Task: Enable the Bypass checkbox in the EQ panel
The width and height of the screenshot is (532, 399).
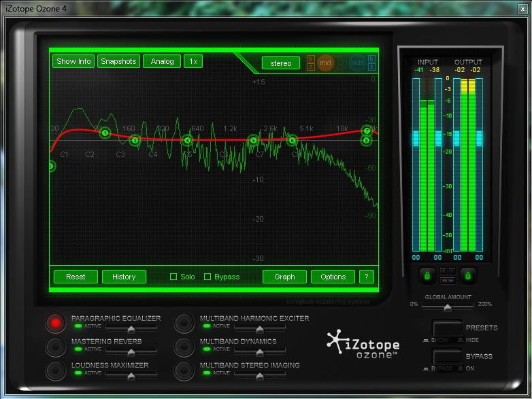Action: pos(207,277)
